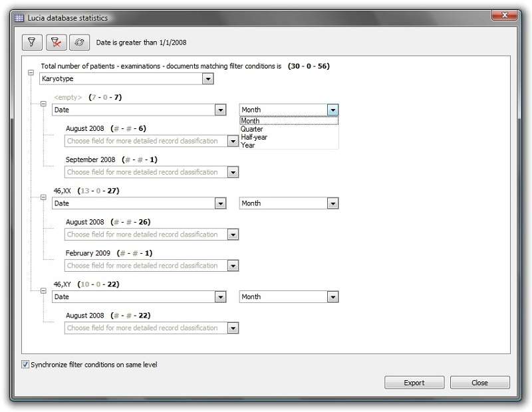Click the Lucia database statistics title bar icon
532x412 pixels.
19,18
